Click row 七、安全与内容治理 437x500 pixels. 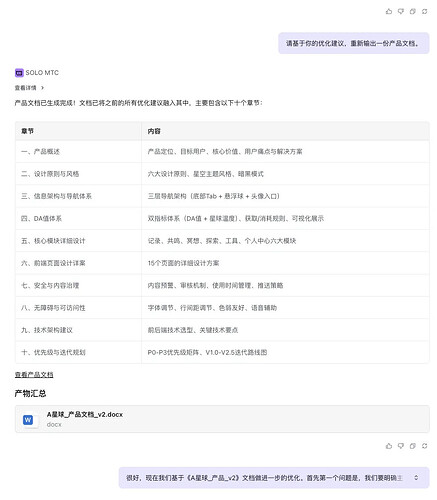click(x=222, y=285)
